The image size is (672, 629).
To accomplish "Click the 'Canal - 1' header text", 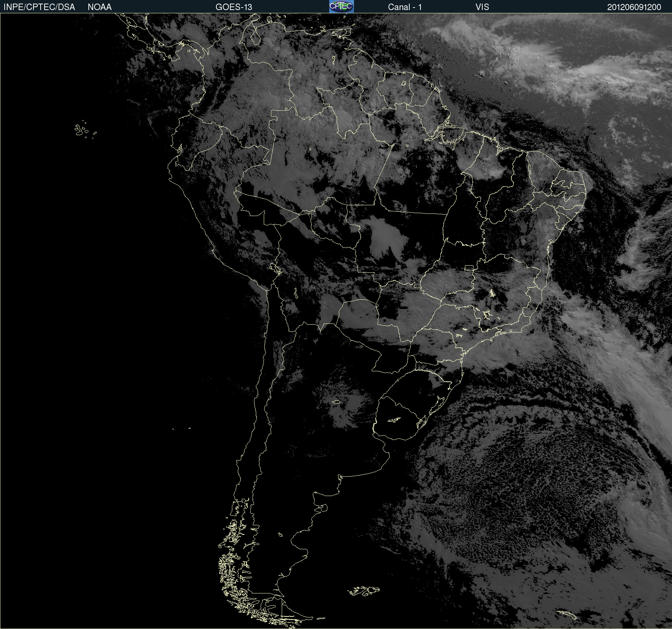I will coord(405,7).
